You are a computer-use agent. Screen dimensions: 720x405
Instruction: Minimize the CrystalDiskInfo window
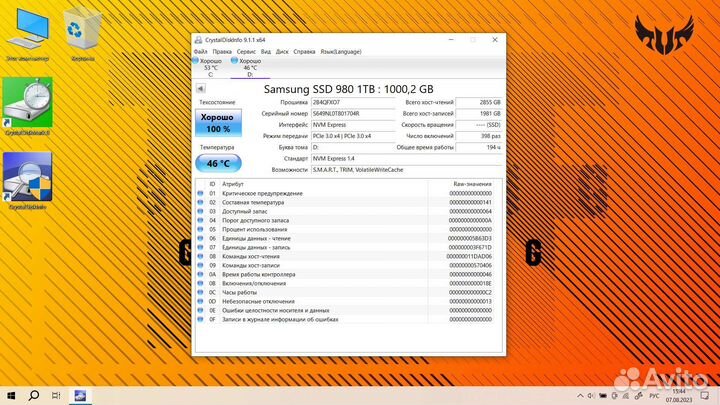pyautogui.click(x=451, y=40)
